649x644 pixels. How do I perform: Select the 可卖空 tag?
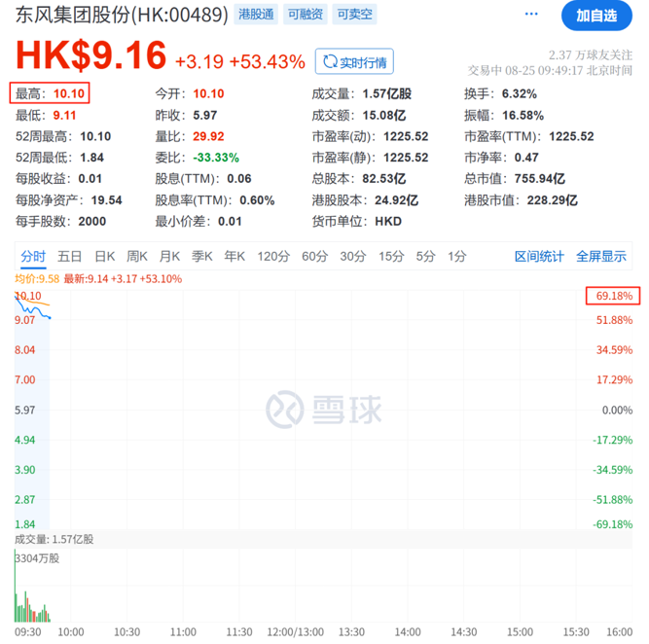click(355, 15)
